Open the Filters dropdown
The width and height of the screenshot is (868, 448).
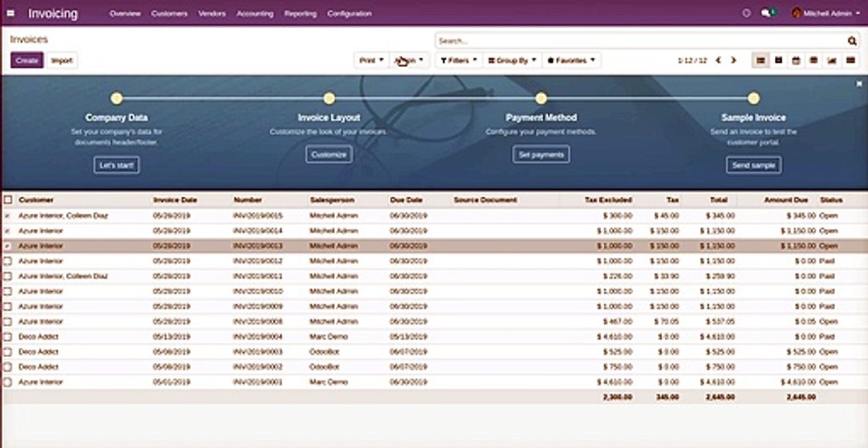click(x=459, y=60)
